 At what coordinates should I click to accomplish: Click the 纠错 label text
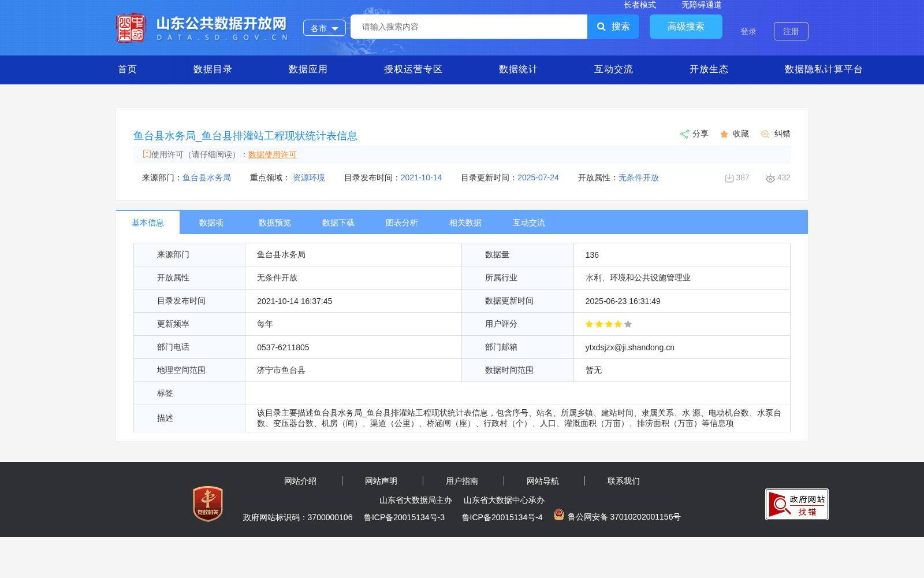point(782,134)
